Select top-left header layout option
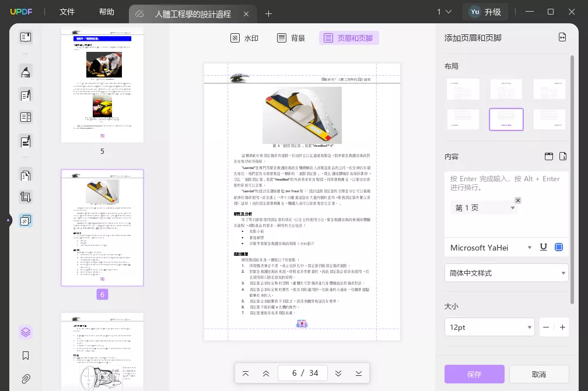The image size is (588, 391). pyautogui.click(x=463, y=89)
